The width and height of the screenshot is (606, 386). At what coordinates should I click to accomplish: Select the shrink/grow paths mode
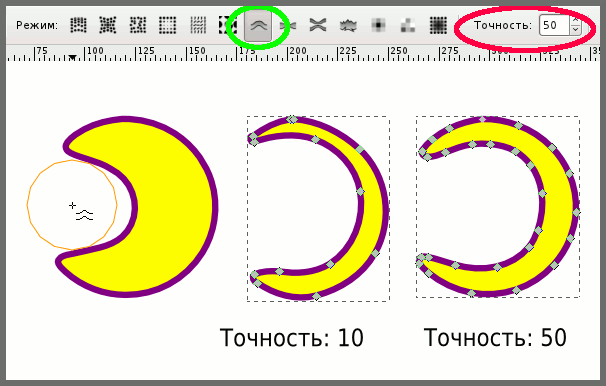(x=288, y=26)
